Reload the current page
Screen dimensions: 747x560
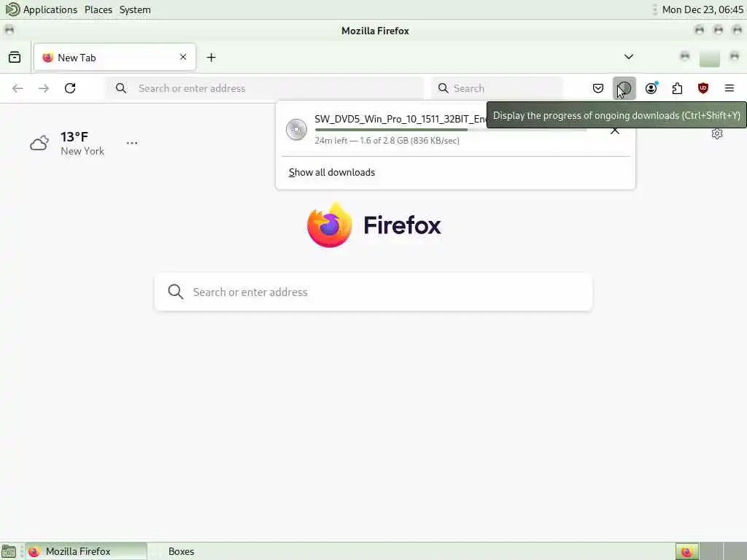70,88
